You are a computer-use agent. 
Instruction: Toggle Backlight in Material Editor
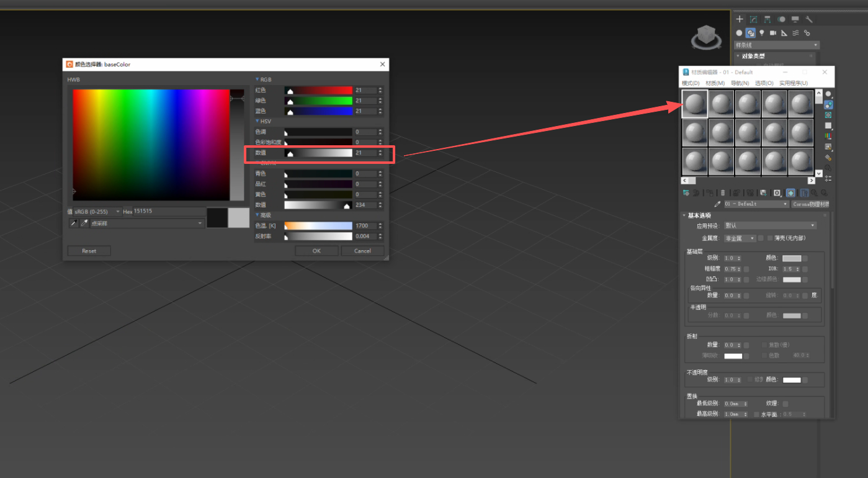pos(828,105)
